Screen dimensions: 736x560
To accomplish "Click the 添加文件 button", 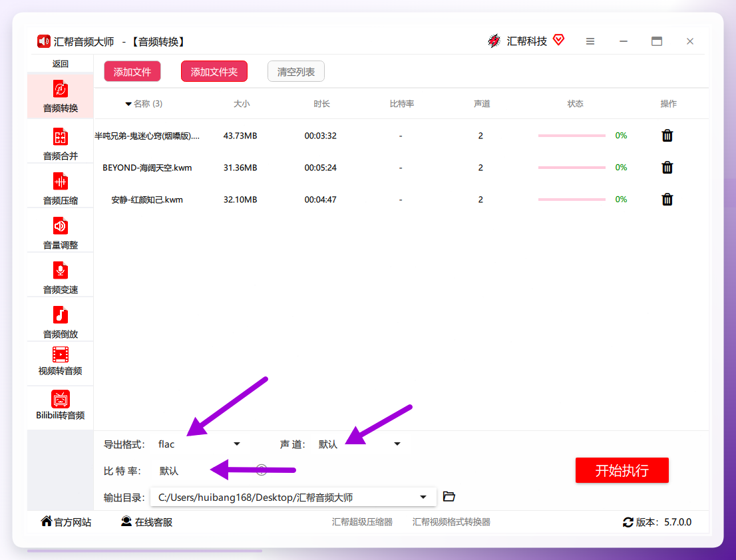I will pyautogui.click(x=132, y=71).
